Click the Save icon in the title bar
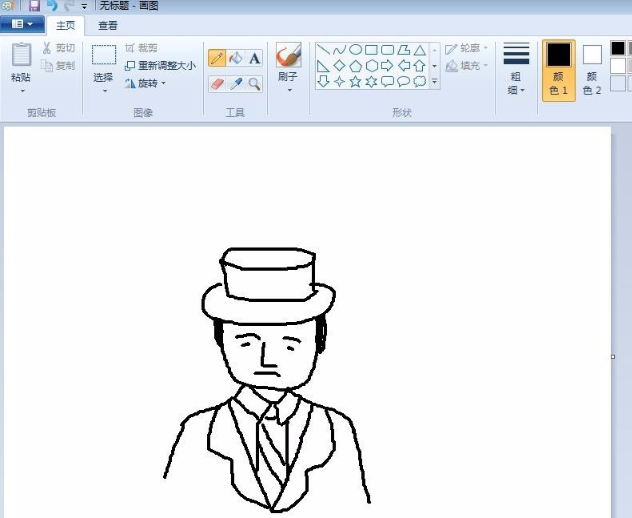This screenshot has height=518, width=632. (x=34, y=6)
